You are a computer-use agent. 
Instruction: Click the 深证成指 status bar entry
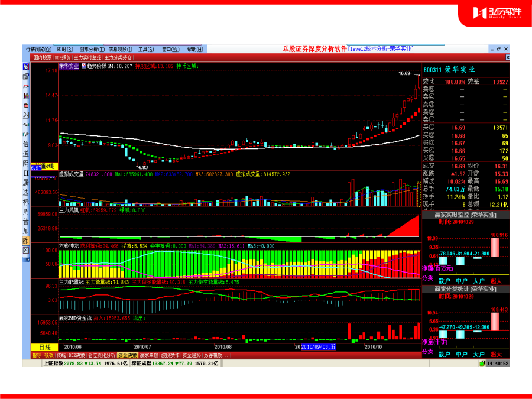pyautogui.click(x=175, y=364)
